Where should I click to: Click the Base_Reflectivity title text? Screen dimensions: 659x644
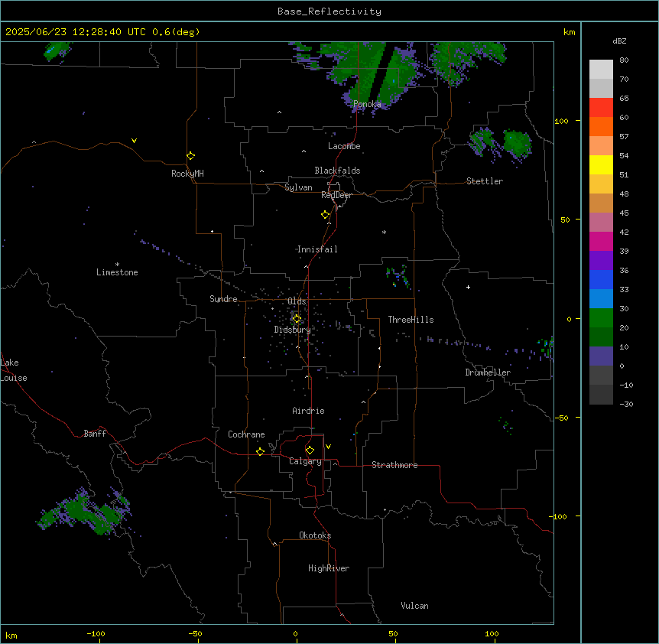[x=329, y=11]
